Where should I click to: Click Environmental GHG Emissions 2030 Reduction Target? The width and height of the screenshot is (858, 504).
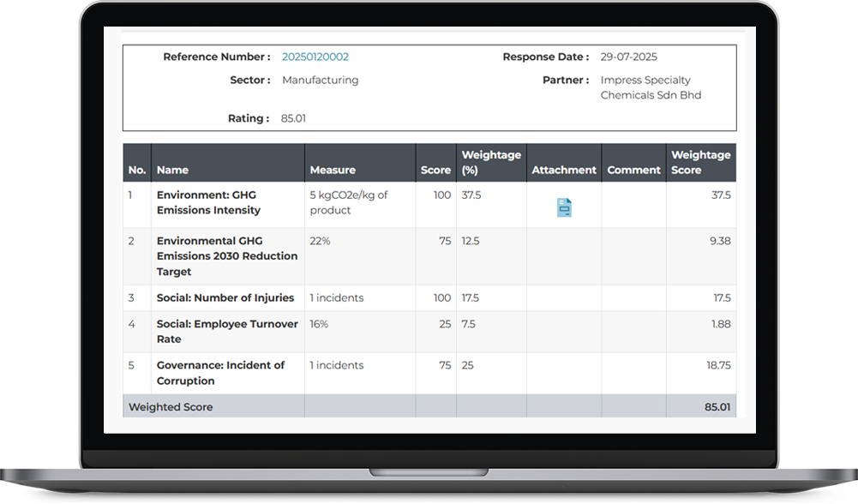click(226, 256)
